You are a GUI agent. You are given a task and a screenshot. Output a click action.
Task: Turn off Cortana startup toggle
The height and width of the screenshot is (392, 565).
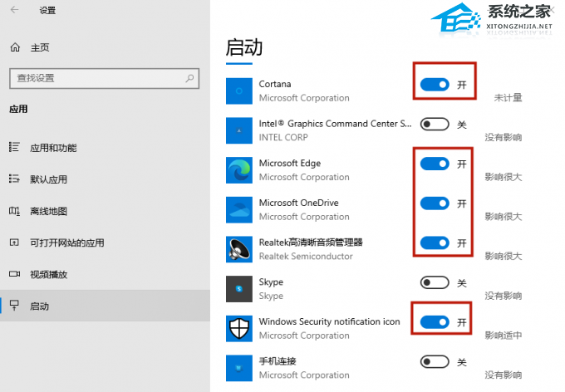(435, 85)
